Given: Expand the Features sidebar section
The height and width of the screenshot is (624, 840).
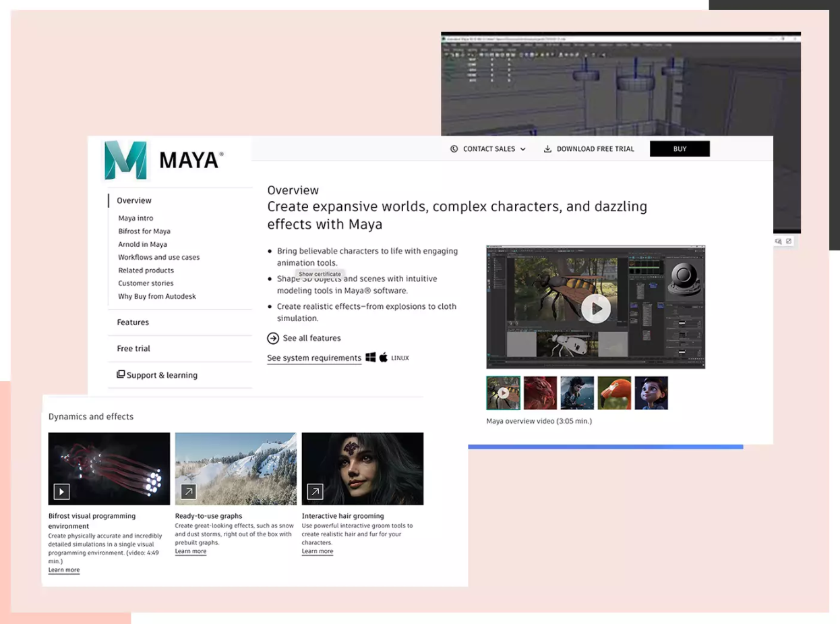Looking at the screenshot, I should 133,322.
